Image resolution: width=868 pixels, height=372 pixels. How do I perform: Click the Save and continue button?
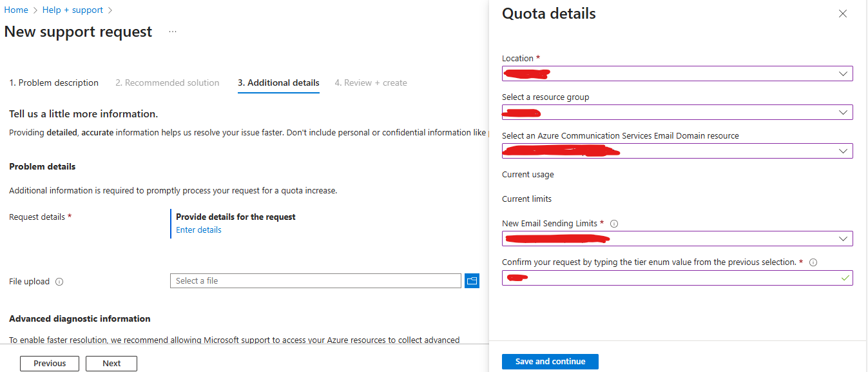[550, 362]
